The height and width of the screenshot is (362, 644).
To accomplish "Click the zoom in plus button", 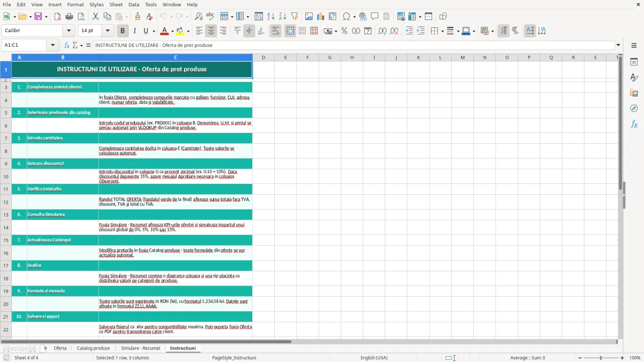I will click(623, 358).
